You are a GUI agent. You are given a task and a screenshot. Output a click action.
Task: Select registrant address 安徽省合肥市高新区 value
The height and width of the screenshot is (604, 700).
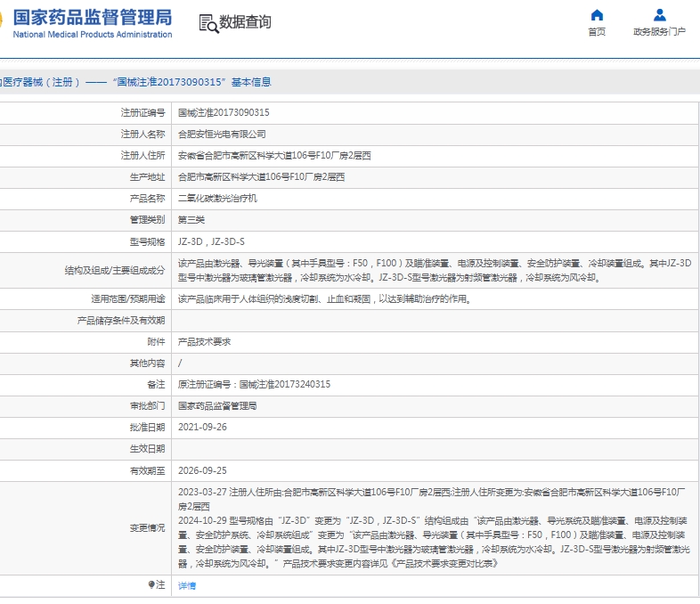[274, 155]
